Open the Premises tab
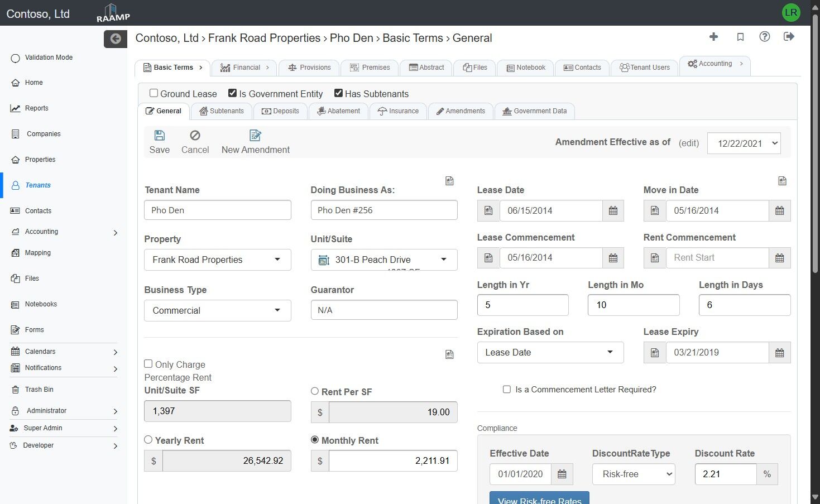820x504 pixels. tap(370, 68)
